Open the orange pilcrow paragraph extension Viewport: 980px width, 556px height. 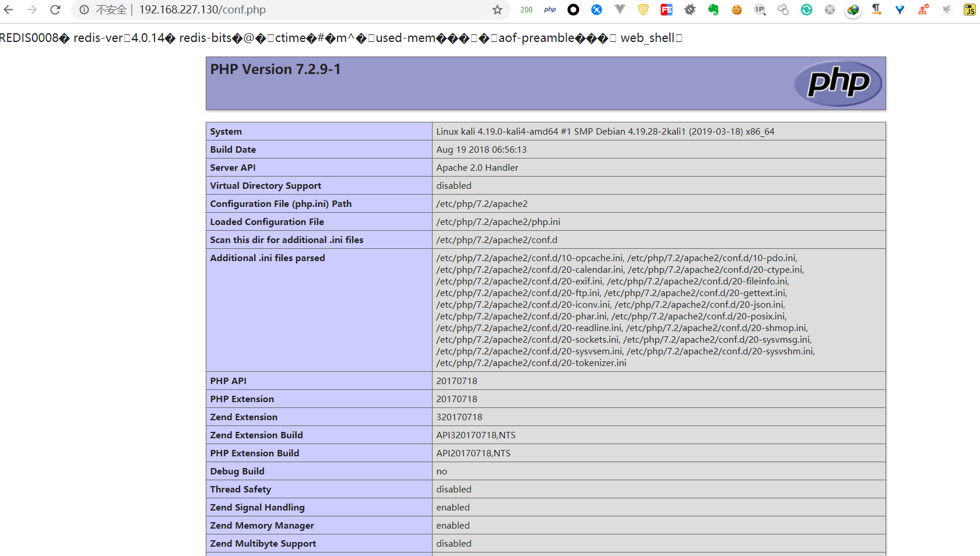click(x=876, y=10)
